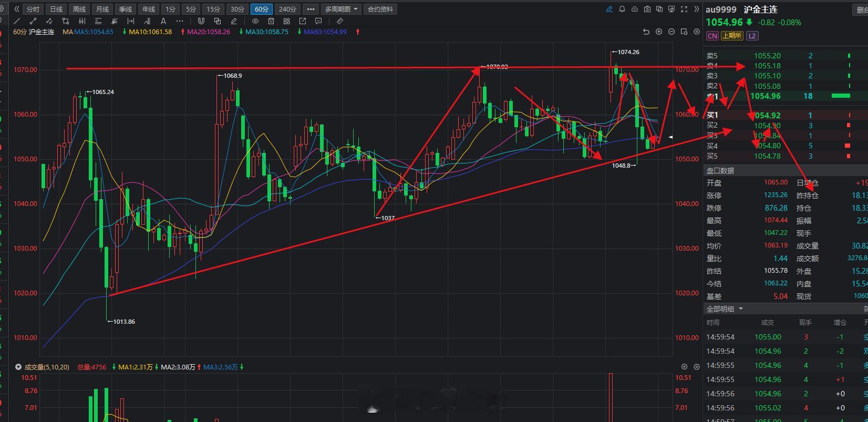Undo last chart action
Image resolution: width=868 pixels, height=422 pixels.
pyautogui.click(x=646, y=32)
